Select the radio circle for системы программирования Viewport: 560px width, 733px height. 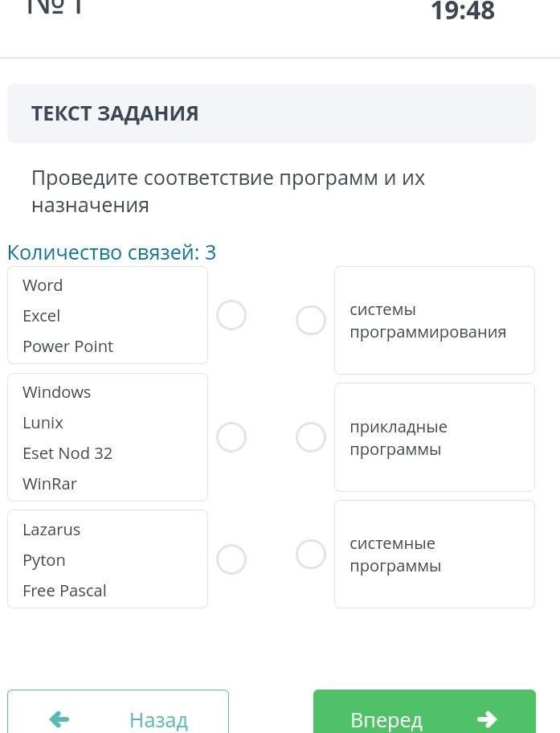tap(311, 321)
